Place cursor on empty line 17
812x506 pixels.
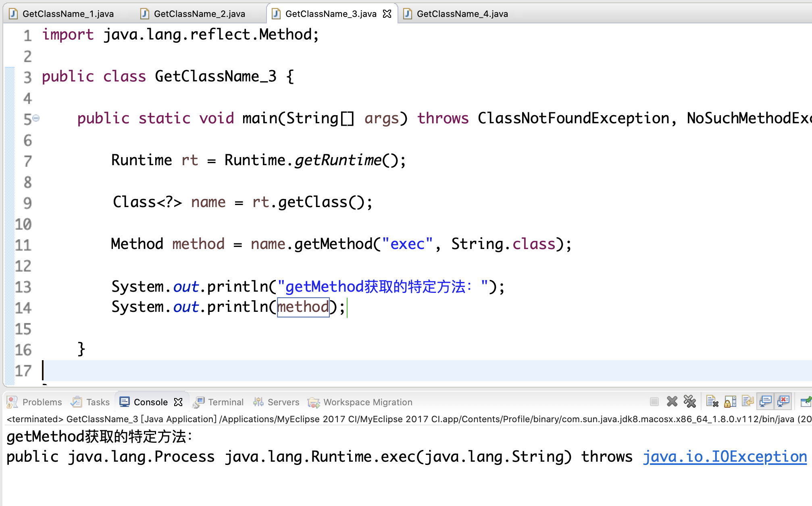click(427, 371)
